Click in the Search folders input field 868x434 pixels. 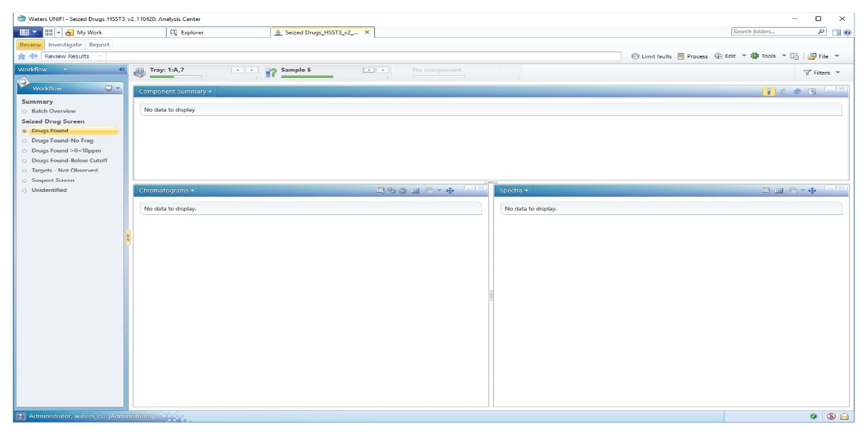tap(772, 32)
